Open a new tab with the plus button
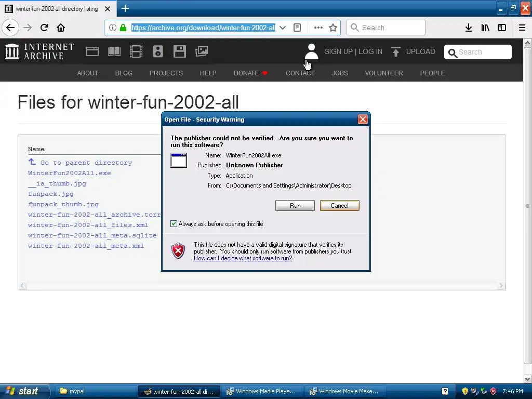The height and width of the screenshot is (399, 532). [x=125, y=8]
